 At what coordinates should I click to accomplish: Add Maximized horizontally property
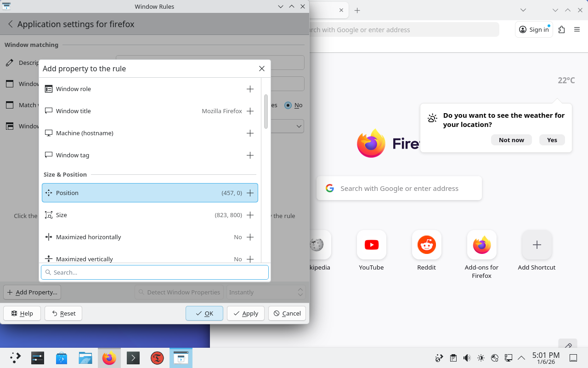pyautogui.click(x=250, y=237)
